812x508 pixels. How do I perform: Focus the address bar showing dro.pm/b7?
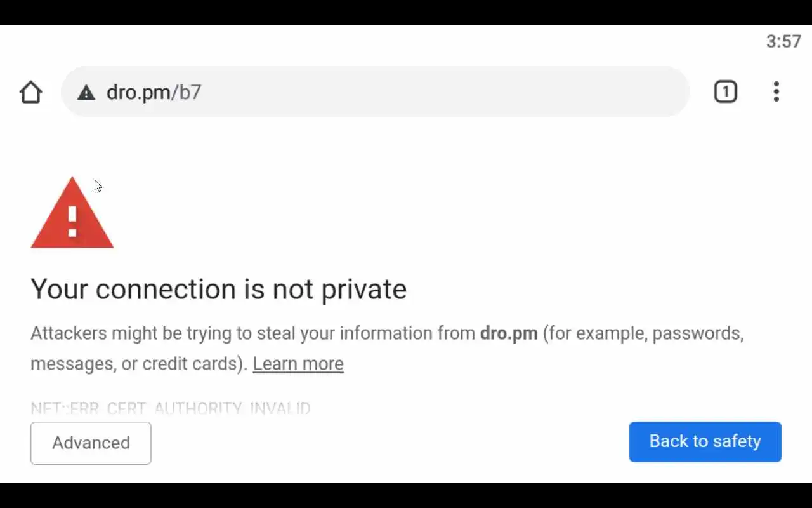click(x=381, y=92)
